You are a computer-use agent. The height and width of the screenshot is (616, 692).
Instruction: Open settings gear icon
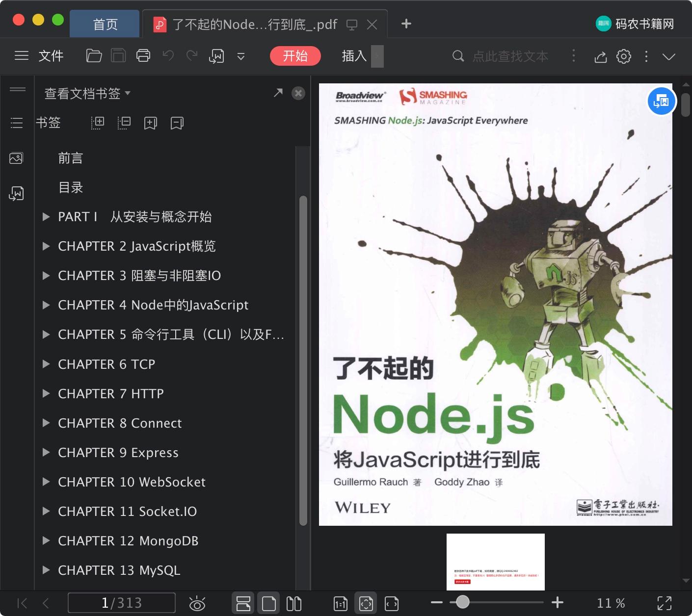tap(624, 56)
